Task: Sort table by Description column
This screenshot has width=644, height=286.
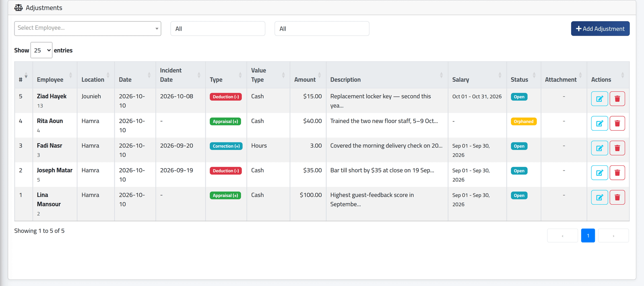Action: point(387,75)
